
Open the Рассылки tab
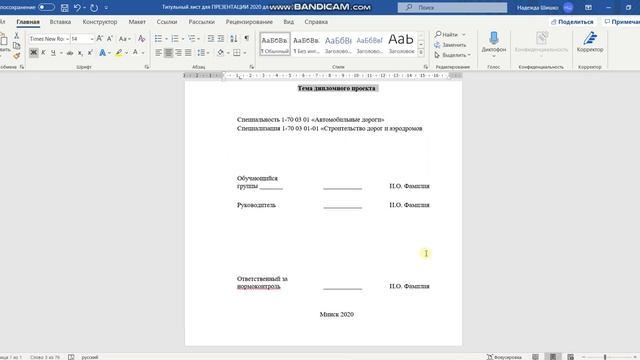pos(202,22)
